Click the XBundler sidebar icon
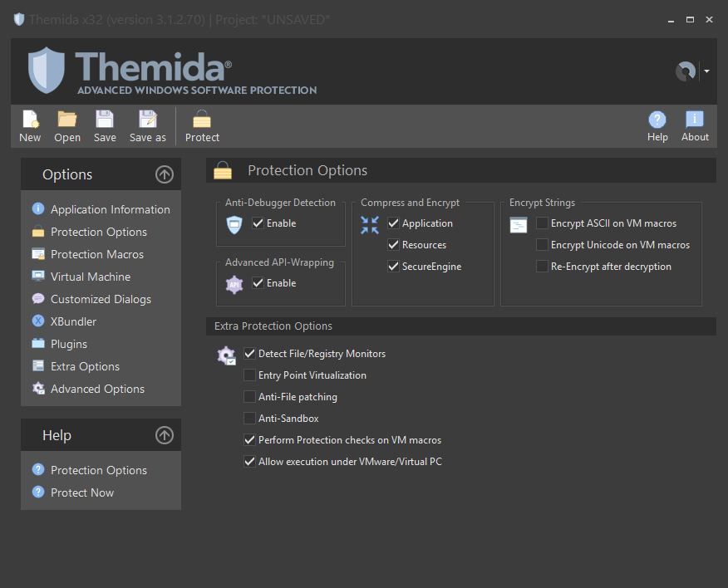The image size is (728, 588). (38, 321)
